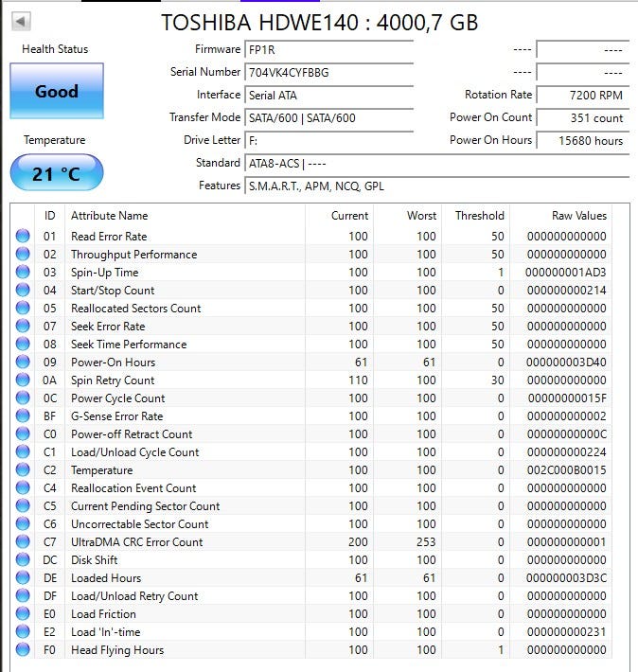Click the status orb for Seek Time Performance
The height and width of the screenshot is (672, 638).
click(x=23, y=344)
